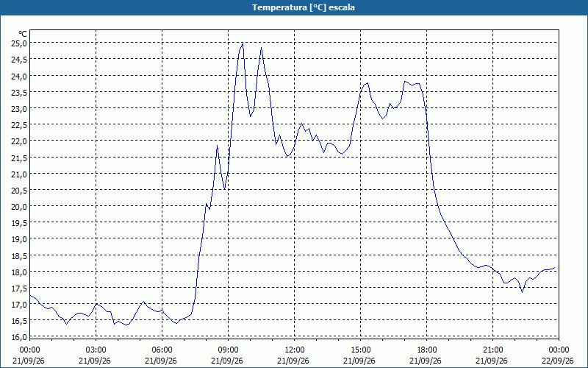Image resolution: width=588 pixels, height=368 pixels.
Task: Click the 21:00 time axis label
Action: click(492, 350)
